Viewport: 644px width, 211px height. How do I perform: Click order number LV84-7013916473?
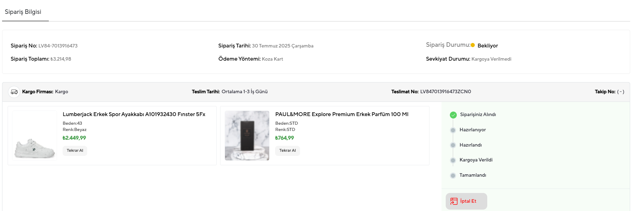[58, 46]
